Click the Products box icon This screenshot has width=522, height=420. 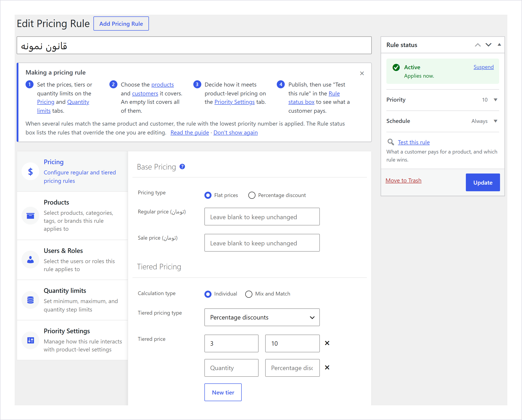(x=30, y=216)
